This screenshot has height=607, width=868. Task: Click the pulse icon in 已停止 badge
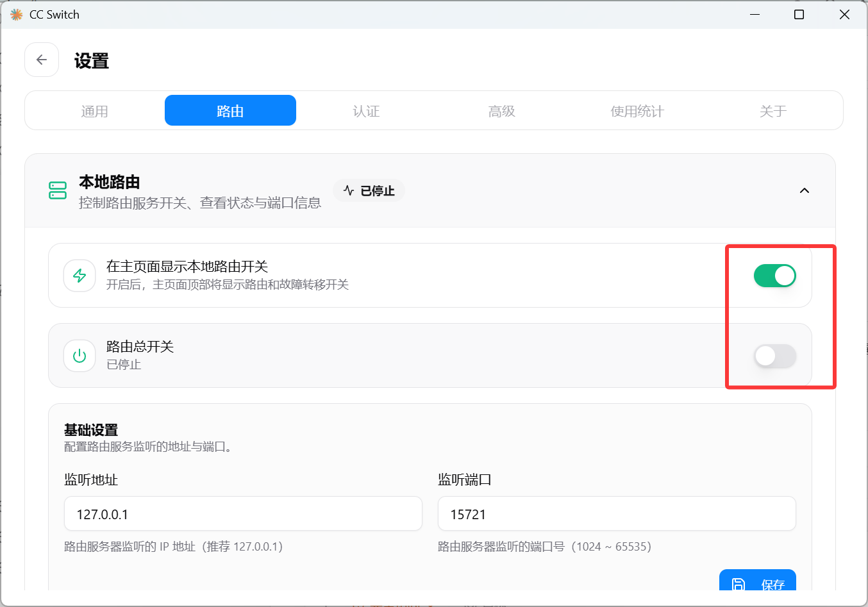[349, 190]
